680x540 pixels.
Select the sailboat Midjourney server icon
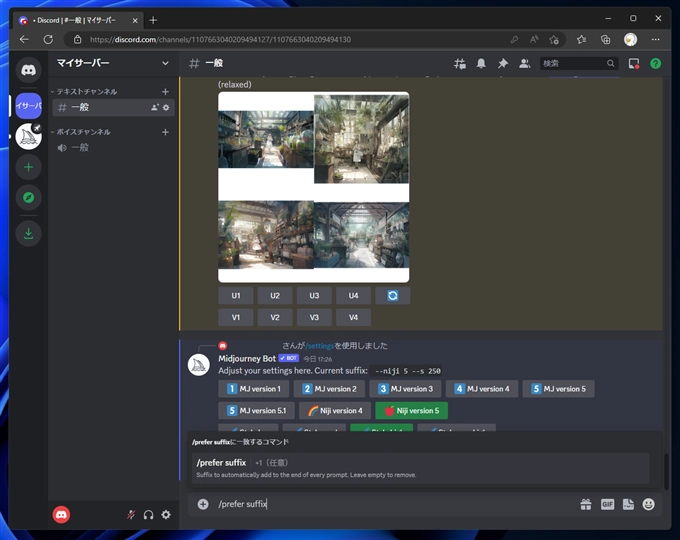(x=29, y=137)
